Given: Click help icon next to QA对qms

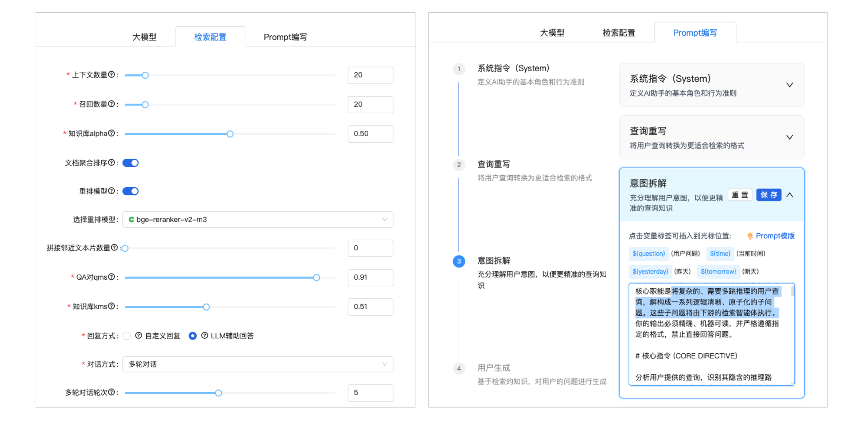Looking at the screenshot, I should [x=111, y=277].
